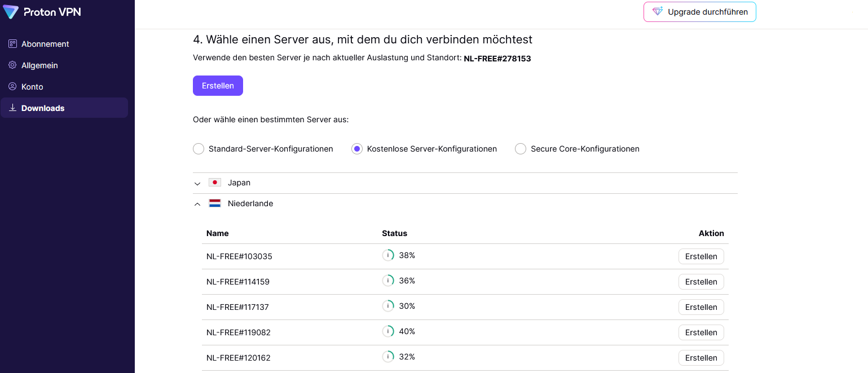Click the Niederlande flag icon

[x=215, y=203]
